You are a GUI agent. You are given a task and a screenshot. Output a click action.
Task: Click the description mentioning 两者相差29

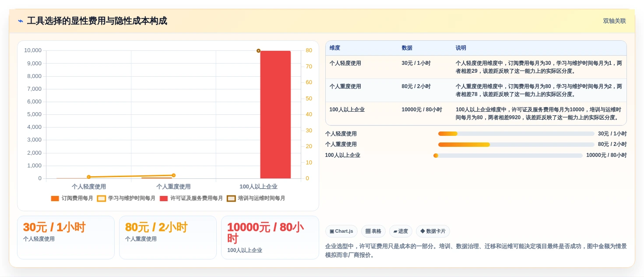click(539, 67)
